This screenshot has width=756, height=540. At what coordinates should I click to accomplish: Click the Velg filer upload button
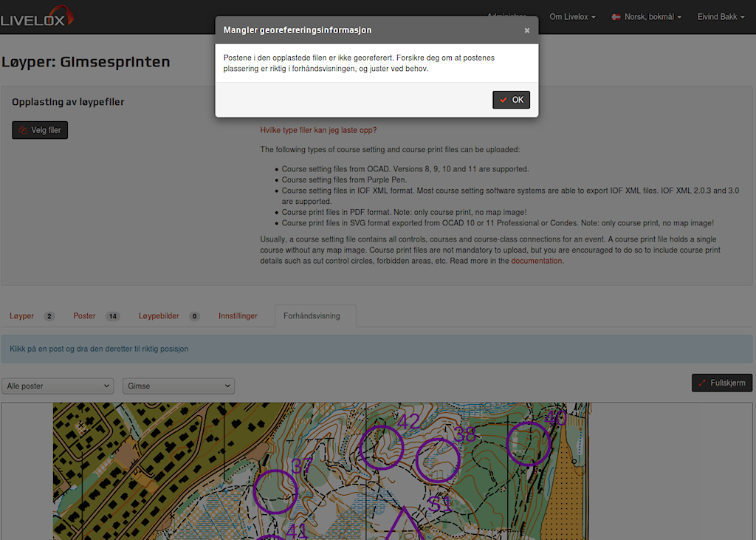point(40,130)
